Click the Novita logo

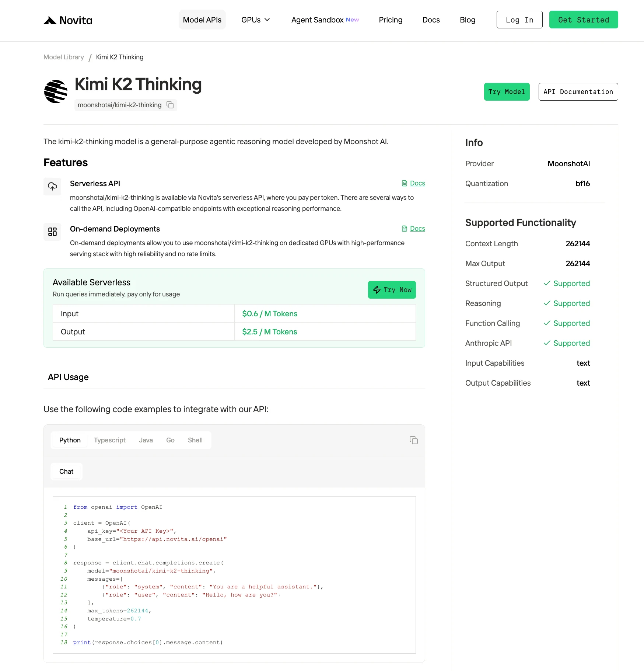click(x=68, y=20)
